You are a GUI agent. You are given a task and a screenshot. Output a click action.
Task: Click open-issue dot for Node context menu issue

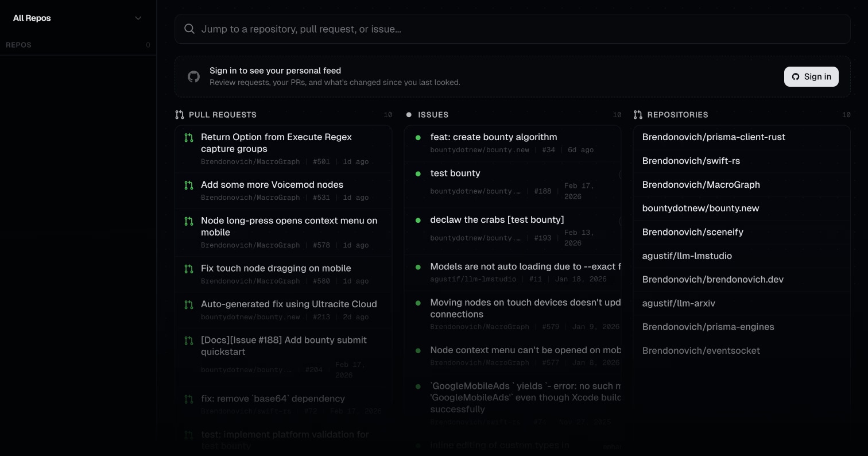(x=418, y=350)
